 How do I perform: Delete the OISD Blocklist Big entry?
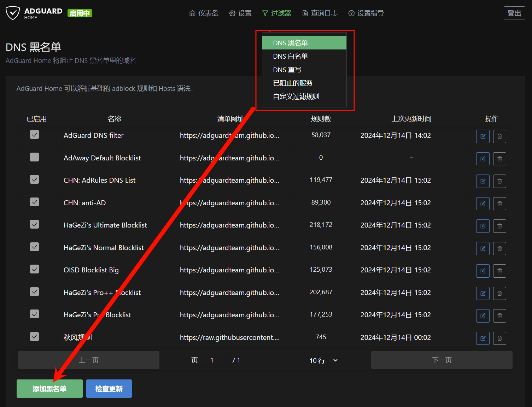pyautogui.click(x=499, y=271)
